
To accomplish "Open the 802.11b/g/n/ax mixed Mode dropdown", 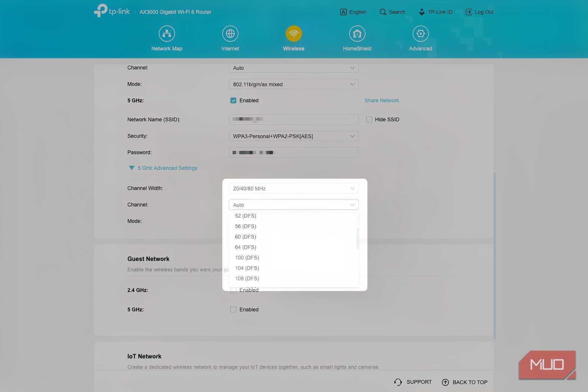I will click(294, 84).
